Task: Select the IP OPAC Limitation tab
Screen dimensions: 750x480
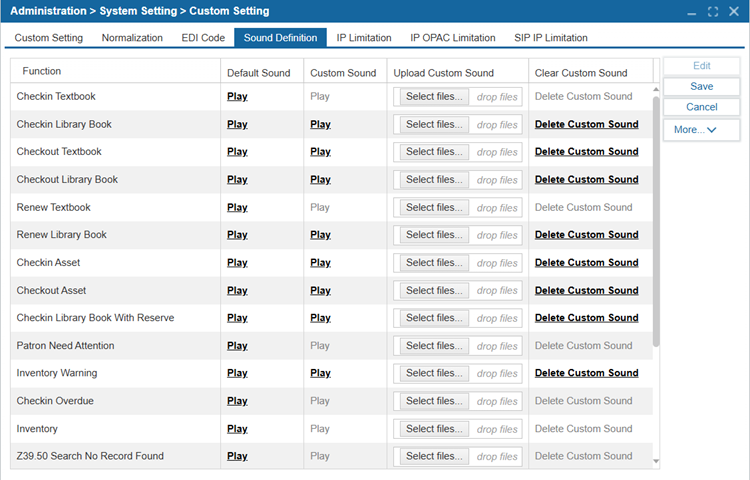Action: 452,38
